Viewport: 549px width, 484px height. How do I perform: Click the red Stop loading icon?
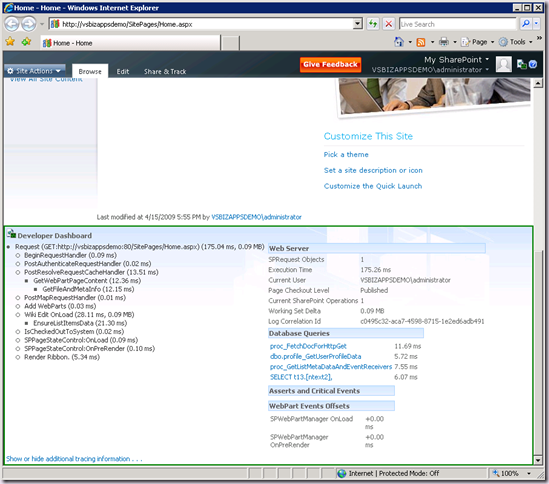pyautogui.click(x=389, y=24)
